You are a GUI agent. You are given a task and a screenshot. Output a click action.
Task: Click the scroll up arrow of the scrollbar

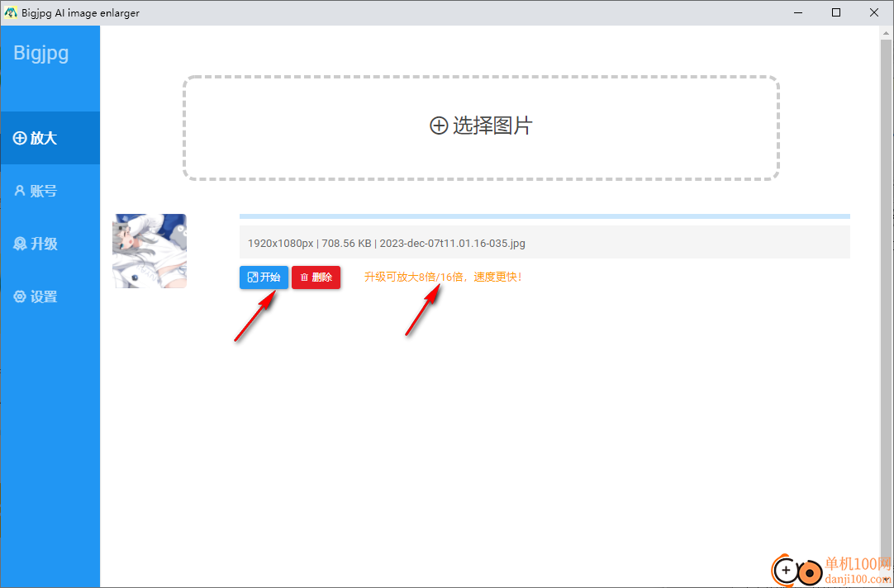tap(886, 32)
